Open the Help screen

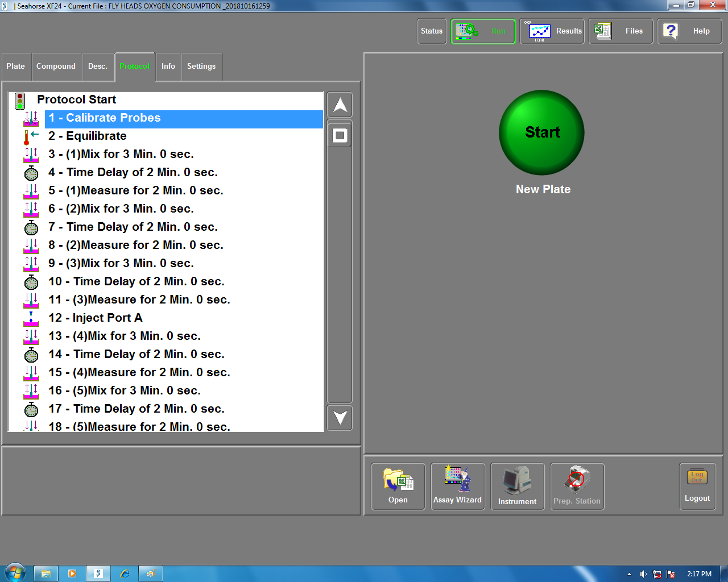(x=690, y=31)
